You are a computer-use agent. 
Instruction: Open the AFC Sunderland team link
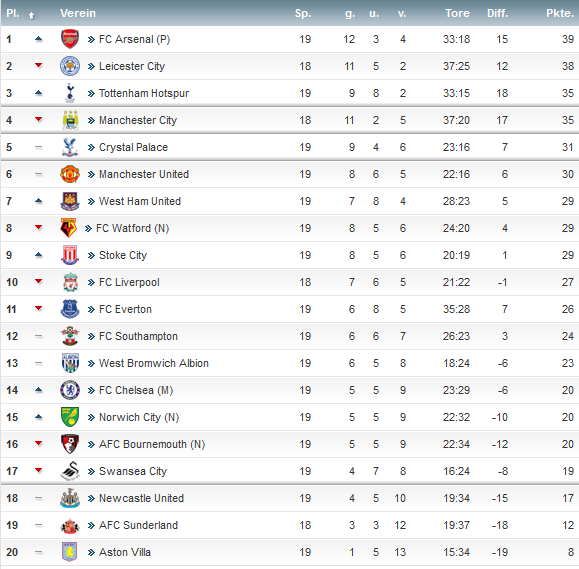click(138, 525)
